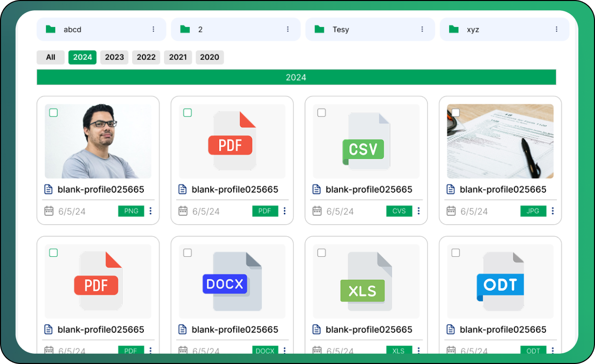Click the green 2024 section header bar
The height and width of the screenshot is (364, 595).
coord(296,77)
